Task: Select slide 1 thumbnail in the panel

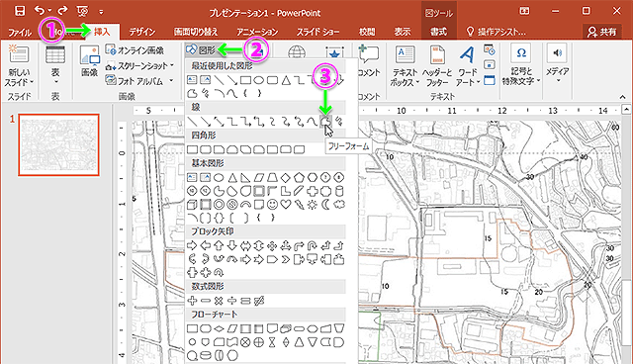Action: [x=59, y=144]
